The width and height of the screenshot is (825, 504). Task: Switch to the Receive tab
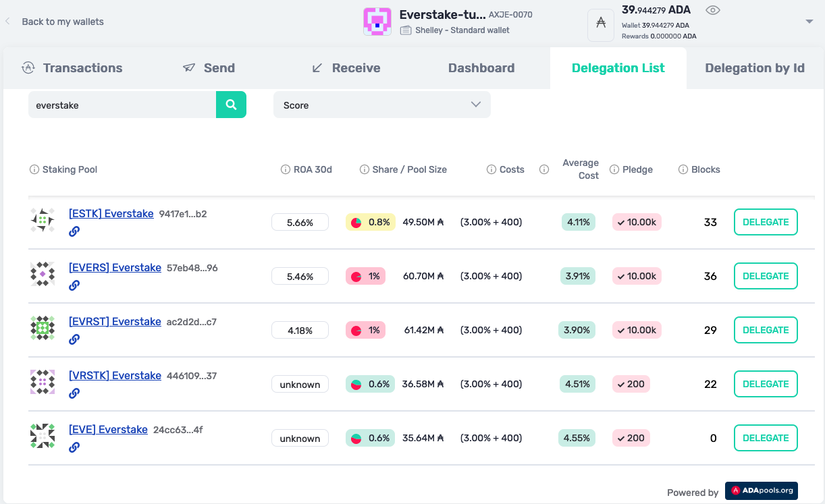[x=346, y=68]
